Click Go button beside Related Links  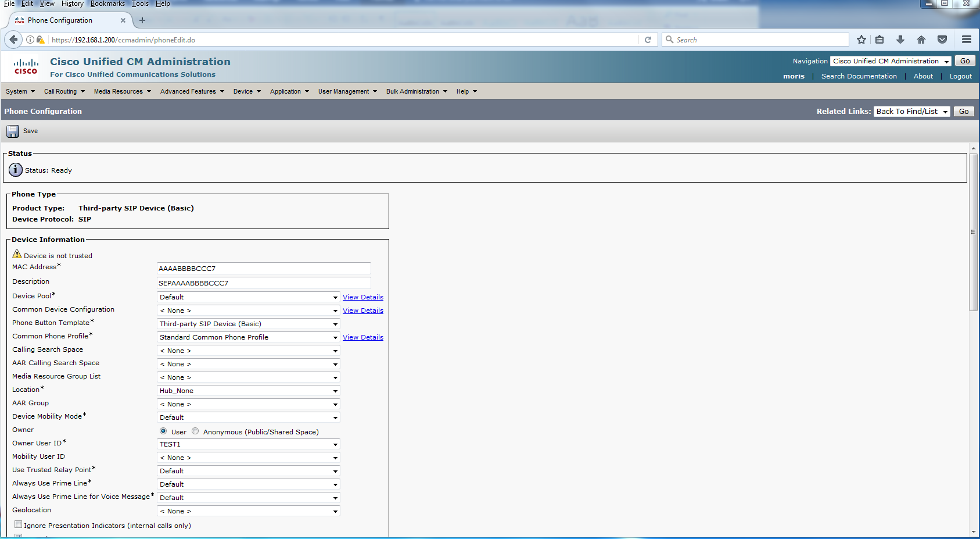click(x=964, y=112)
